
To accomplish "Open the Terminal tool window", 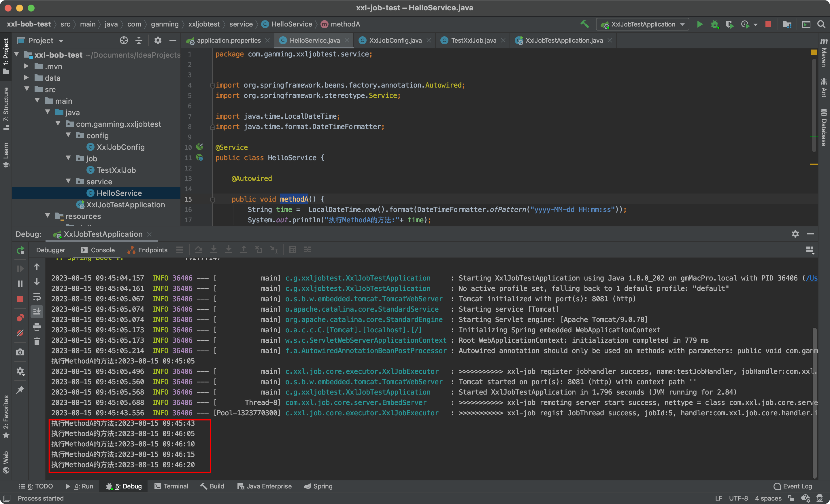I will click(x=171, y=486).
